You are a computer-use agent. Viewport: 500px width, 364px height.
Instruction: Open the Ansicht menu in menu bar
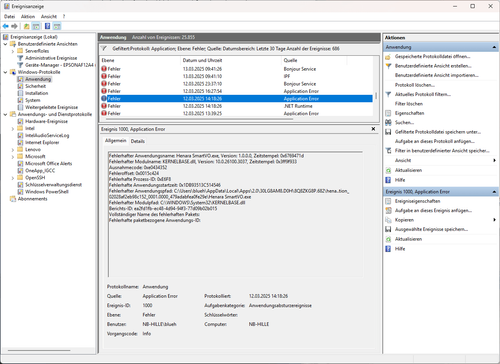point(49,16)
